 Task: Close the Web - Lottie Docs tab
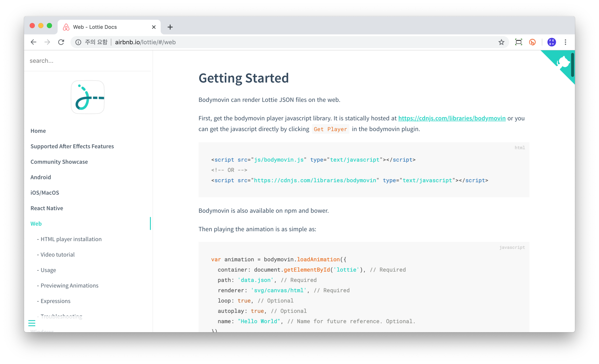154,27
